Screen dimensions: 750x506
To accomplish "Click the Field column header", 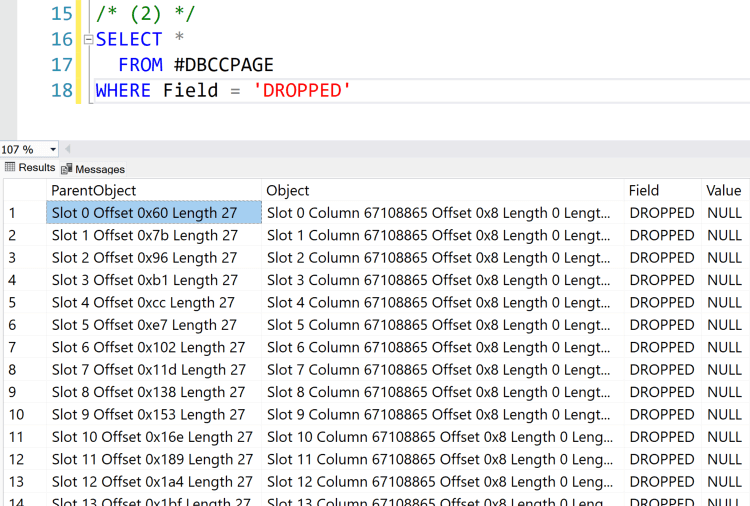I will (662, 190).
